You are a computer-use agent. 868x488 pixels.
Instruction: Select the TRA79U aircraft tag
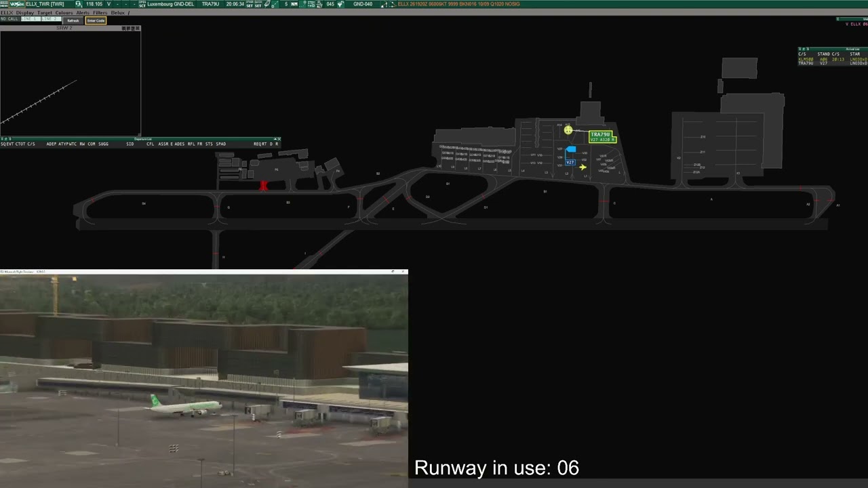click(602, 137)
